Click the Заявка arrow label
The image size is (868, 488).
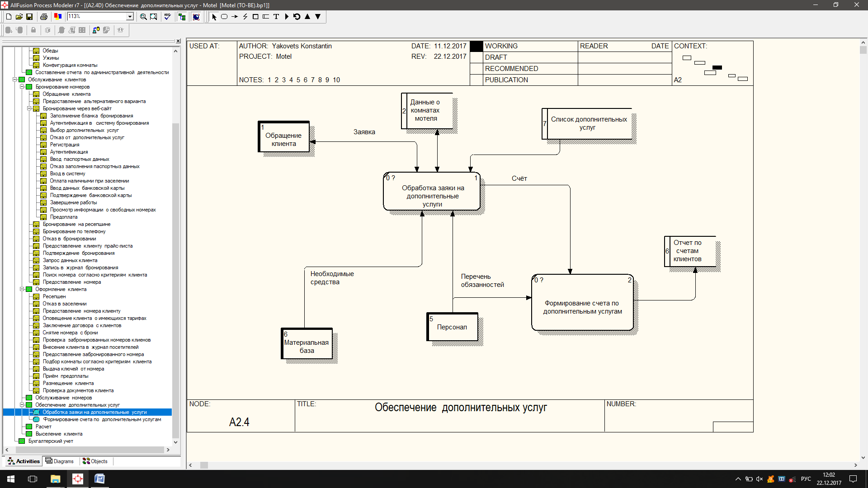364,132
